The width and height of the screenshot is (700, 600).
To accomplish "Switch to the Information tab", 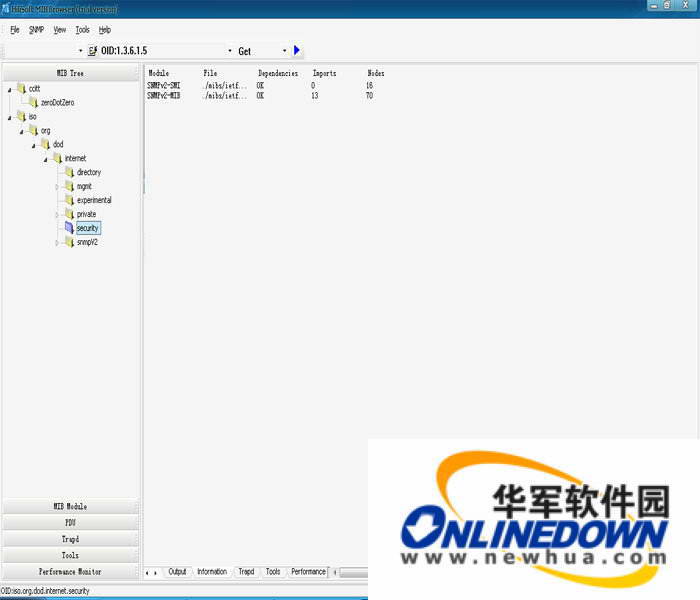I will pyautogui.click(x=212, y=571).
